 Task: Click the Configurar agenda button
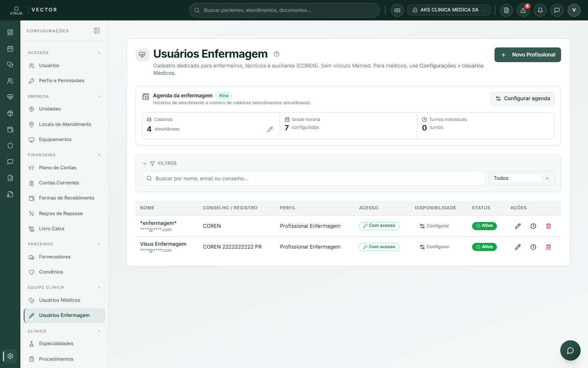[523, 99]
